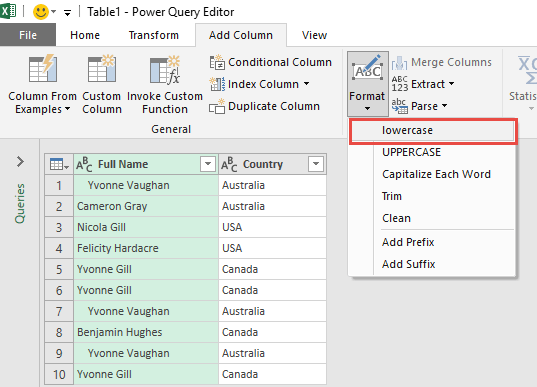Click the Custom Column icon
Screen dimensions: 537x387
point(102,68)
